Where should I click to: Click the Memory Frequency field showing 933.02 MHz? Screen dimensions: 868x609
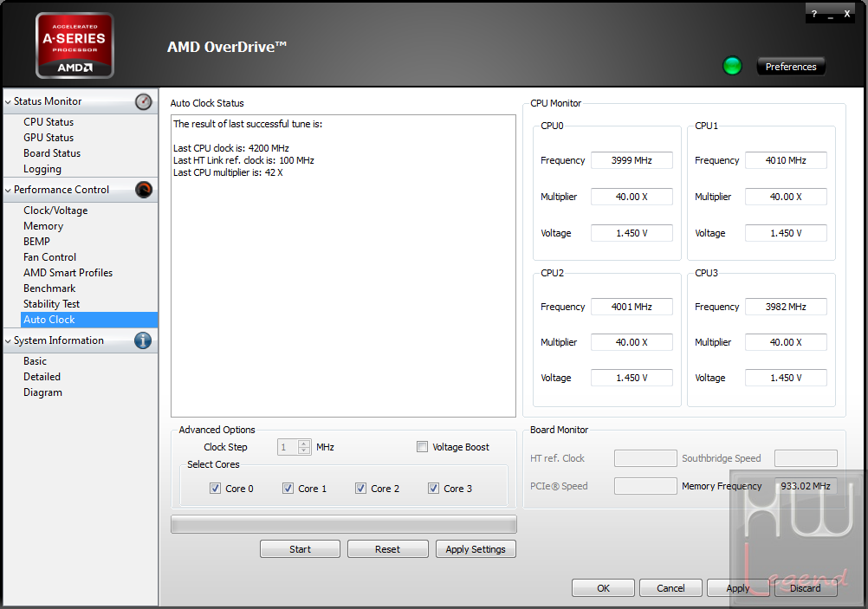point(806,486)
